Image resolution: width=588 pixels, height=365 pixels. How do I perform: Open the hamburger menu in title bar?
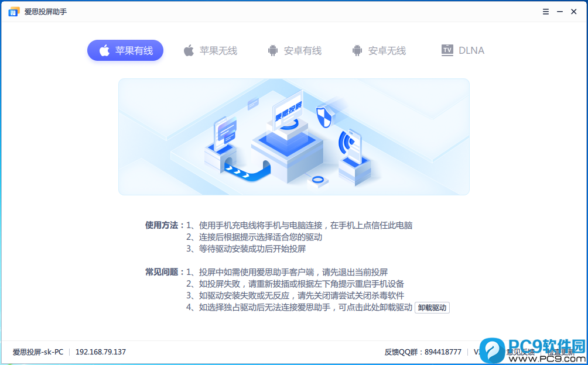point(546,12)
